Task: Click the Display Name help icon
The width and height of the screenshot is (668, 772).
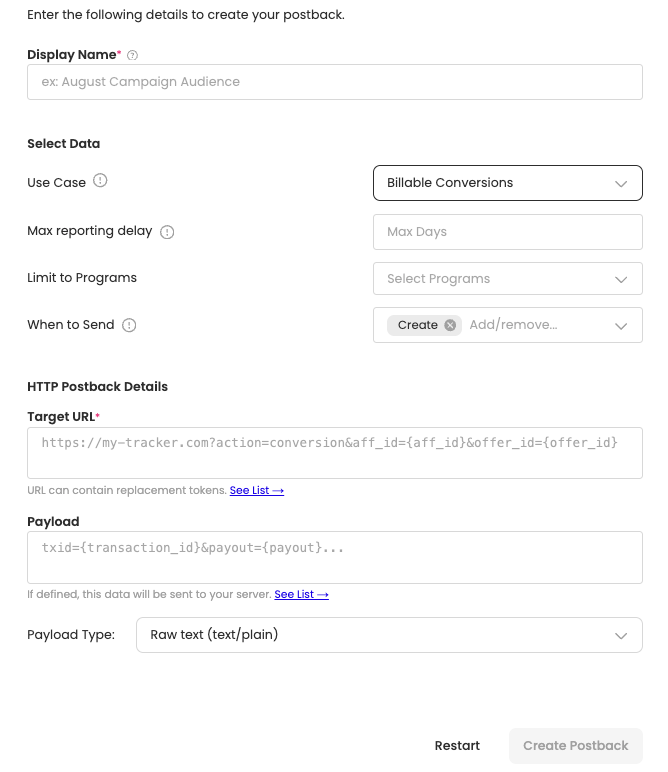Action: point(133,56)
